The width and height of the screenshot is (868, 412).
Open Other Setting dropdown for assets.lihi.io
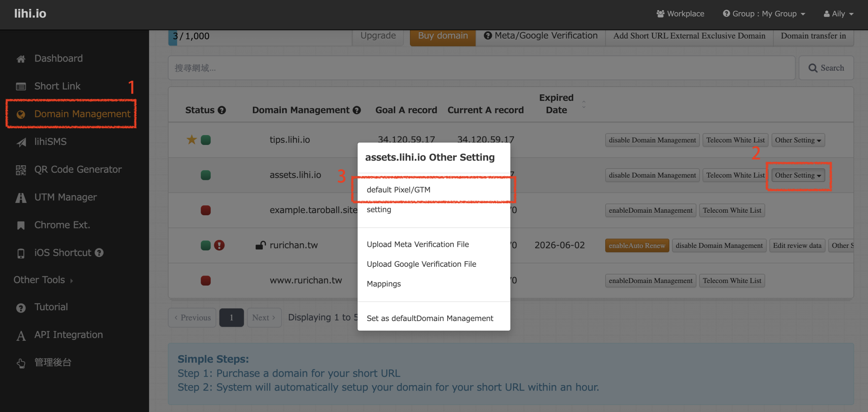(797, 175)
